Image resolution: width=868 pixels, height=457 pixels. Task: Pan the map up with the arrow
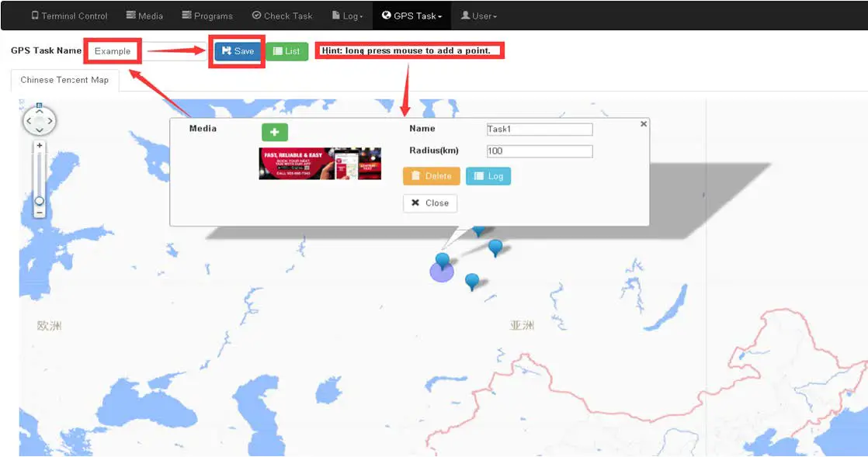[x=40, y=111]
